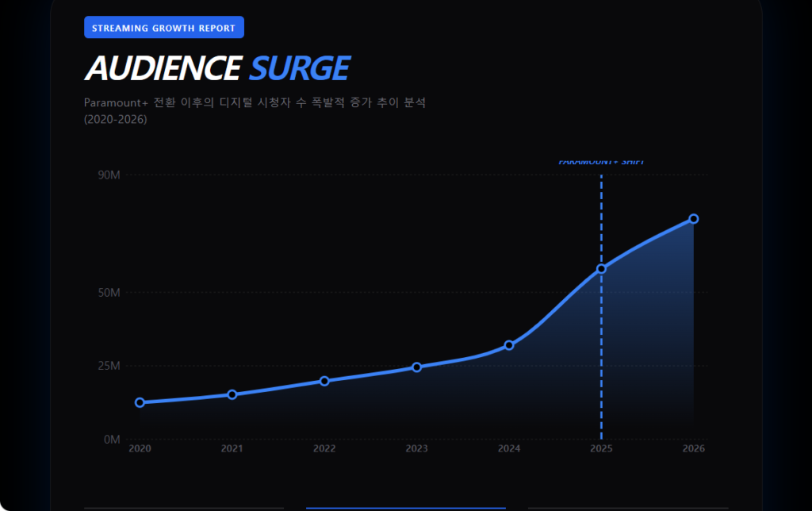Select the 2021 data point marker

(232, 394)
